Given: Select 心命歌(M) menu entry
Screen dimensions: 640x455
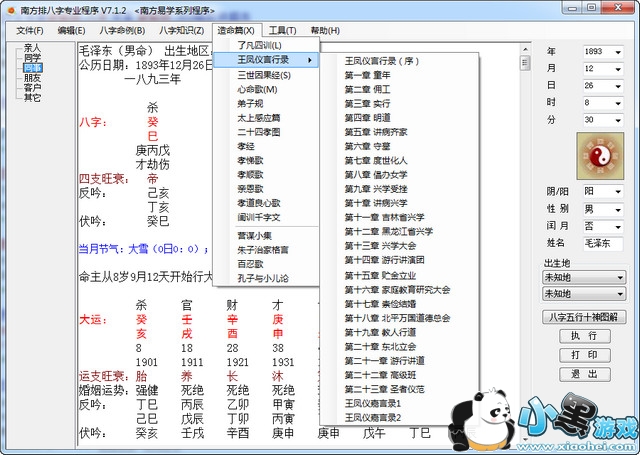Looking at the screenshot, I should 266,89.
